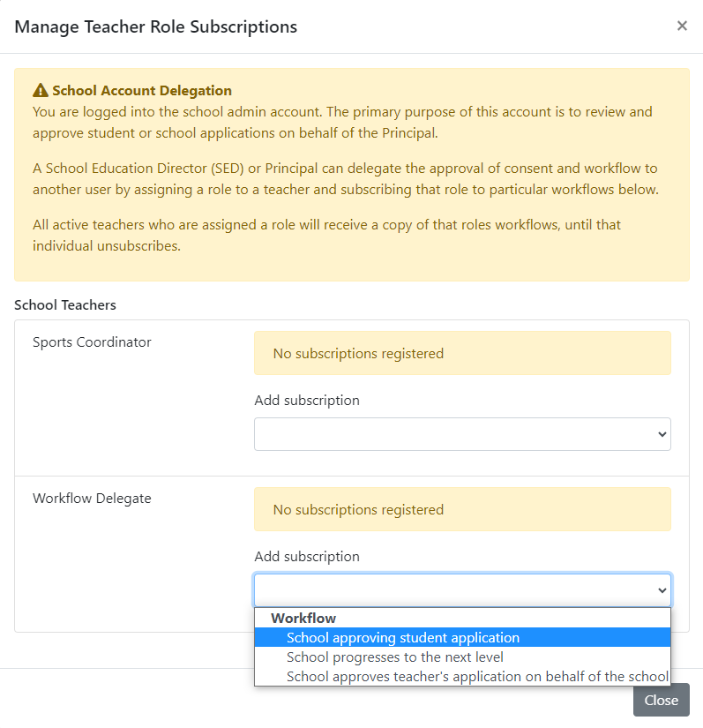Click the Workflow Delegate role label
The height and width of the screenshot is (728, 703).
(92, 499)
